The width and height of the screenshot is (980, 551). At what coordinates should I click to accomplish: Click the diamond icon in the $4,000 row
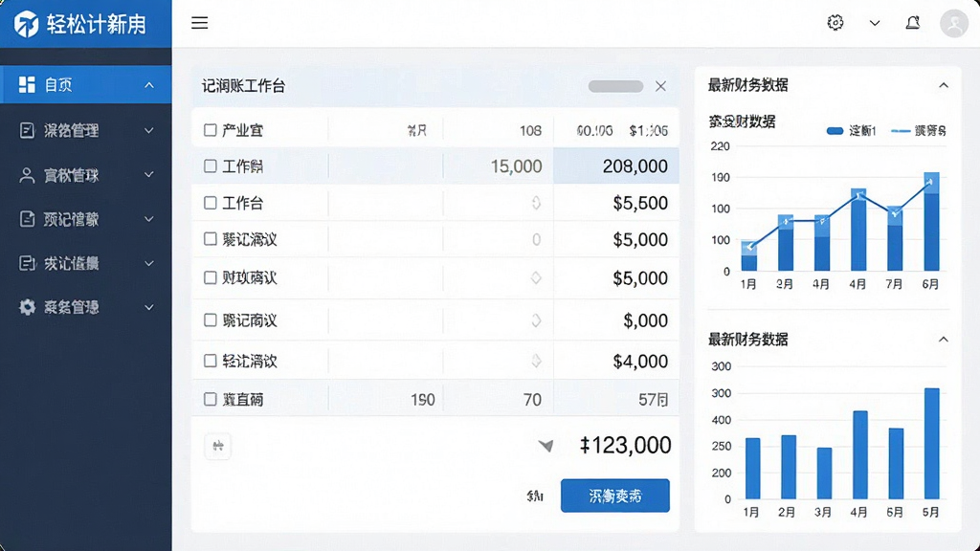coord(536,361)
